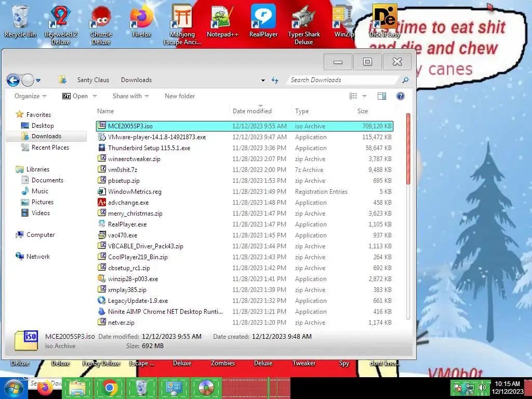Select the merry_christmas.zip file
Screen dimensions: 532x399
(245, 214)
